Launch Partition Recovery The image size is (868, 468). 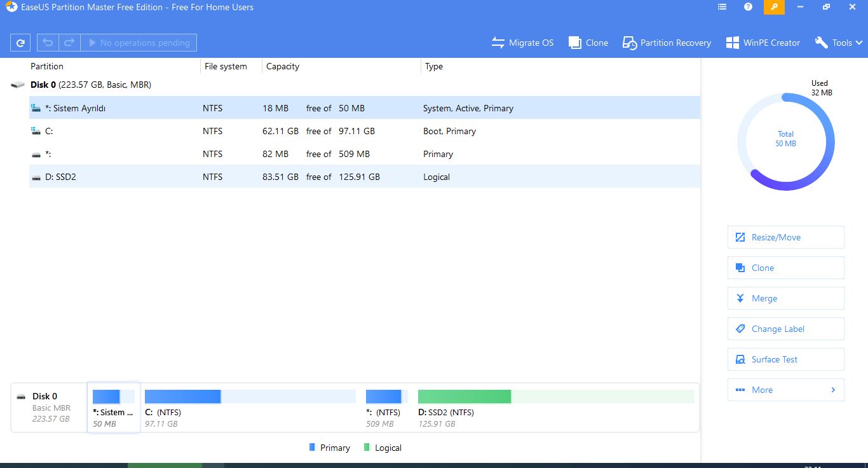(667, 43)
